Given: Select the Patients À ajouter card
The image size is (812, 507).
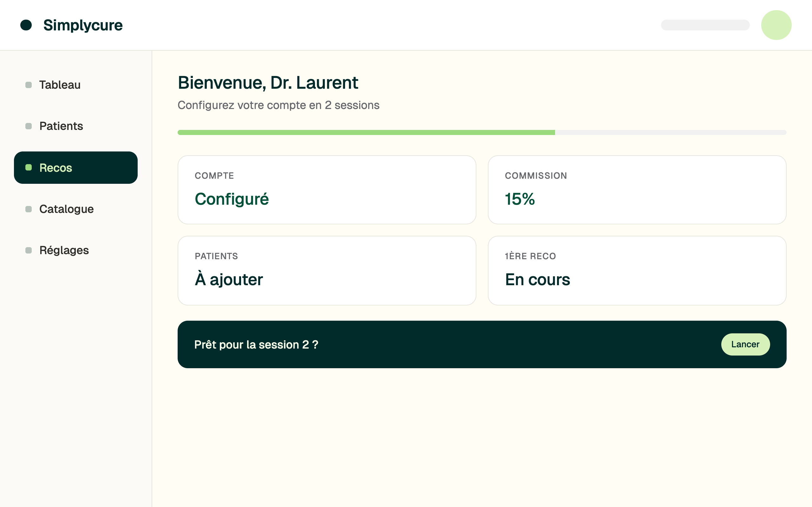Looking at the screenshot, I should [x=327, y=271].
